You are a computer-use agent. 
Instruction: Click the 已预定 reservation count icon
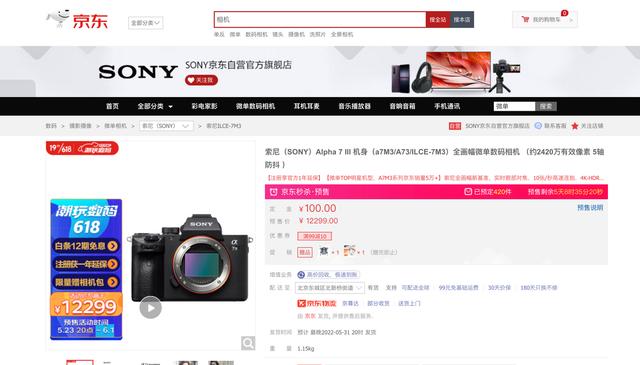468,191
